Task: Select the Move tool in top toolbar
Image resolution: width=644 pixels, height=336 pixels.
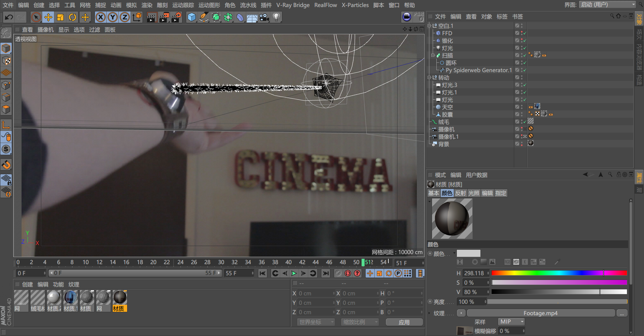Action: pos(48,17)
